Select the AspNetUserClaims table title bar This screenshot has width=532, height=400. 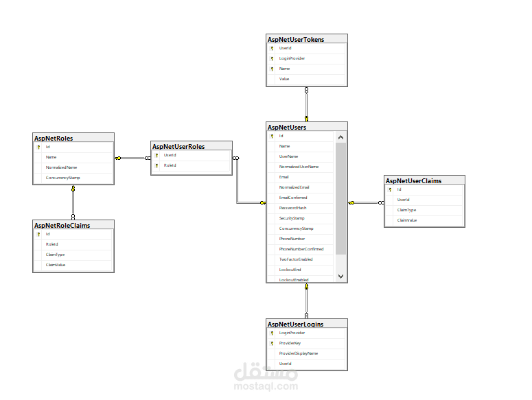(424, 180)
